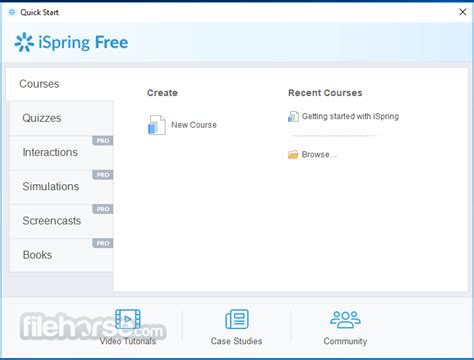Create a New Course via its label
This screenshot has width=474, height=360.
click(194, 125)
